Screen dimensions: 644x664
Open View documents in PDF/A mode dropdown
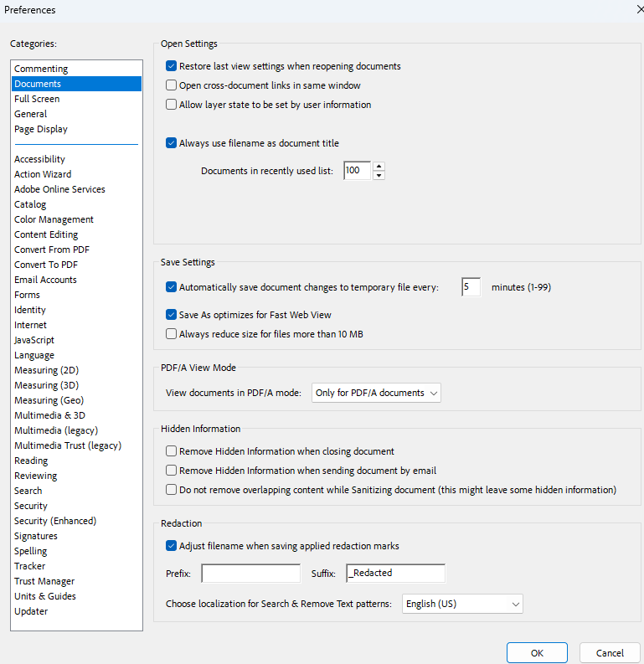pyautogui.click(x=376, y=393)
